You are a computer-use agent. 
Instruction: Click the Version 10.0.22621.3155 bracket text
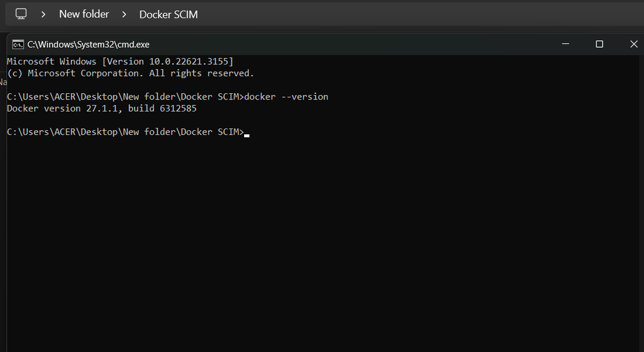[x=167, y=62]
